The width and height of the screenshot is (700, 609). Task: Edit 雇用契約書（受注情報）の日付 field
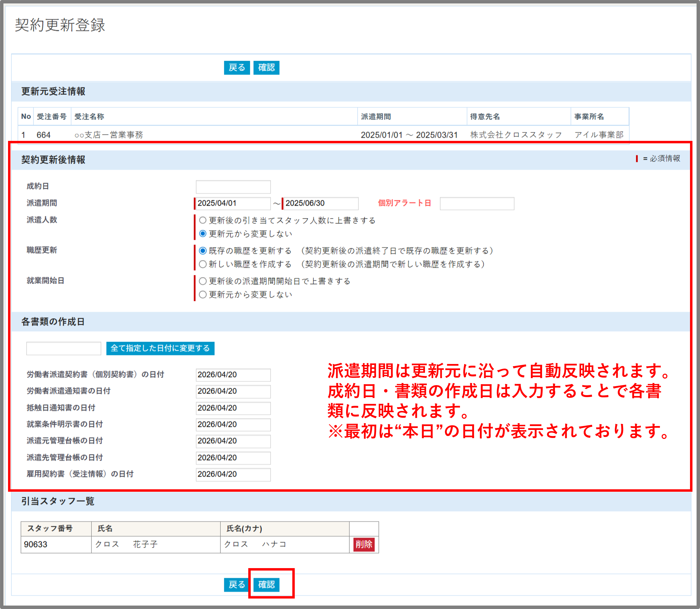point(233,474)
